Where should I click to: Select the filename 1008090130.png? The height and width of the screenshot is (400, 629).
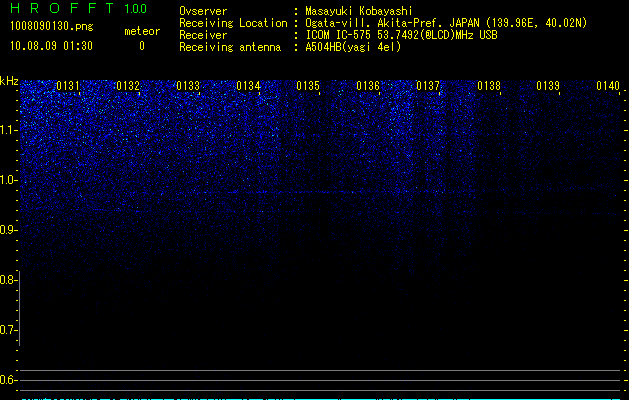(x=52, y=26)
